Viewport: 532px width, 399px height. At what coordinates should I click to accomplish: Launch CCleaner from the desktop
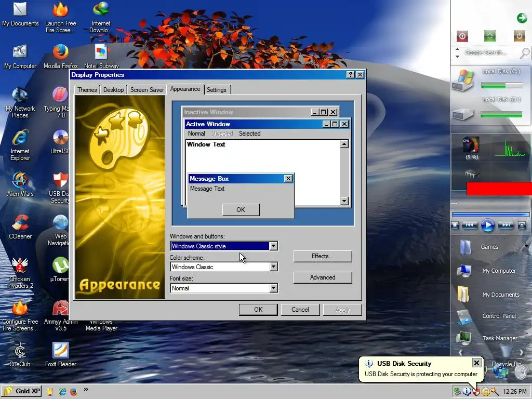20,228
